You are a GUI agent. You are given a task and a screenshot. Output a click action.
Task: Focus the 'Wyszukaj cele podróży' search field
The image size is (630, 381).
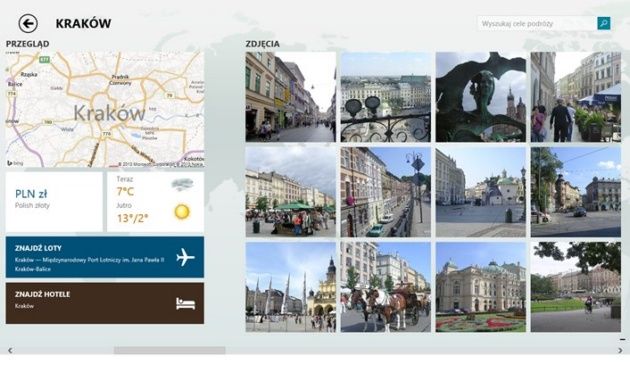click(x=537, y=23)
